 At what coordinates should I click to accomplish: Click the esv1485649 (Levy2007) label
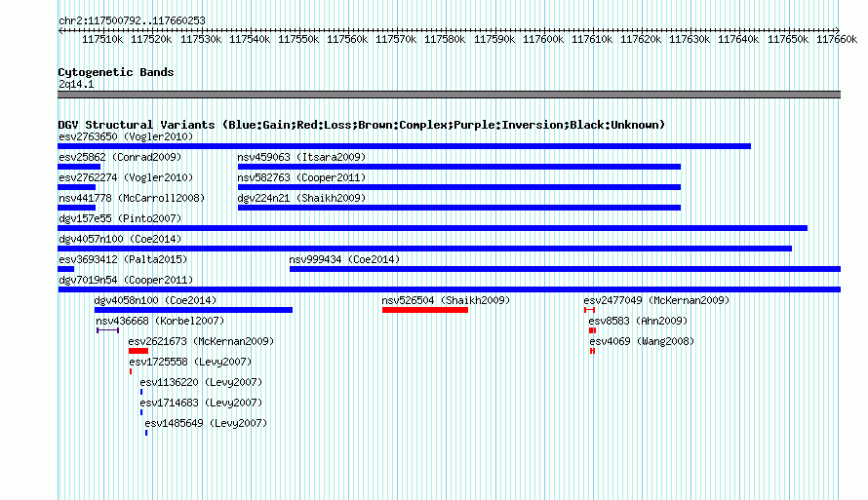pyautogui.click(x=206, y=423)
